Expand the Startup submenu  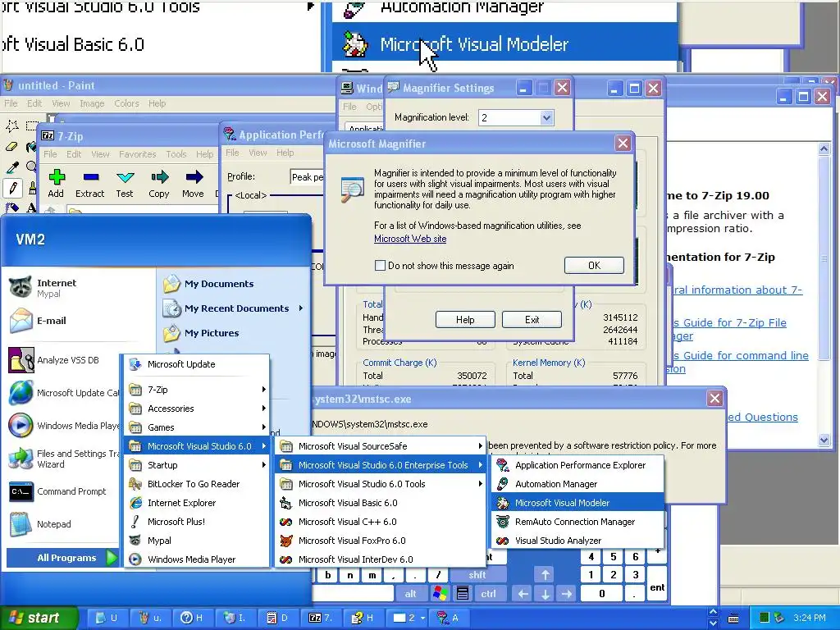pyautogui.click(x=196, y=465)
